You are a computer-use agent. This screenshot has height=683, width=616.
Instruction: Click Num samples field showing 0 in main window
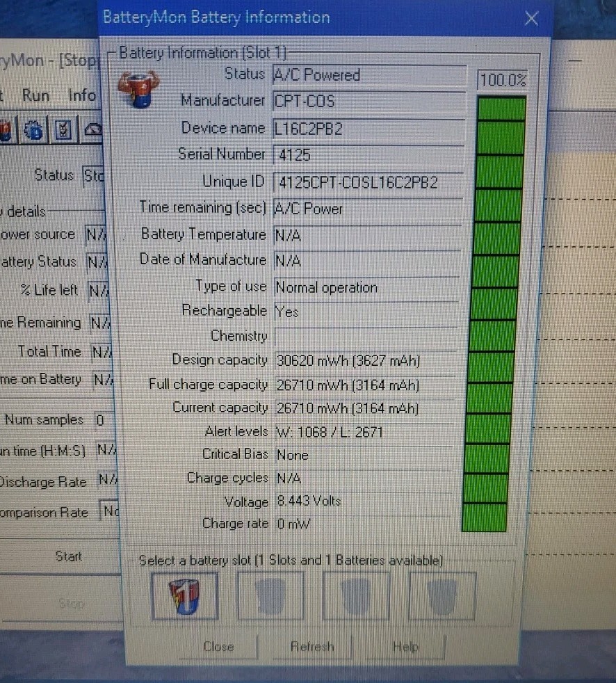[x=105, y=420]
